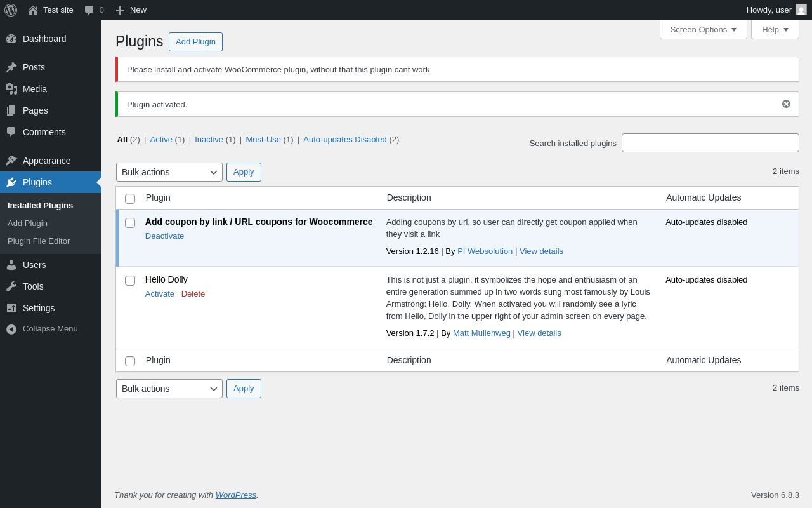Dismiss the Plugin activated notice
812x508 pixels.
pyautogui.click(x=786, y=104)
